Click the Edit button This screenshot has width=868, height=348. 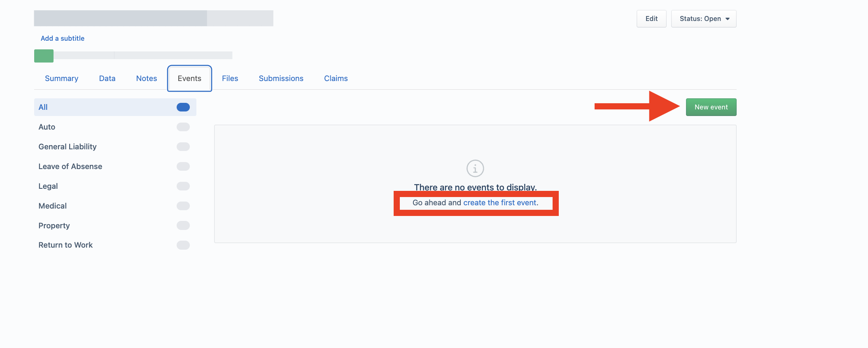[x=651, y=19]
